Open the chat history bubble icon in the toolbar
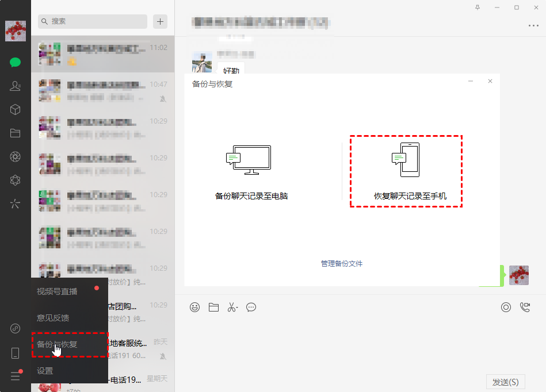The height and width of the screenshot is (392, 546). [251, 307]
